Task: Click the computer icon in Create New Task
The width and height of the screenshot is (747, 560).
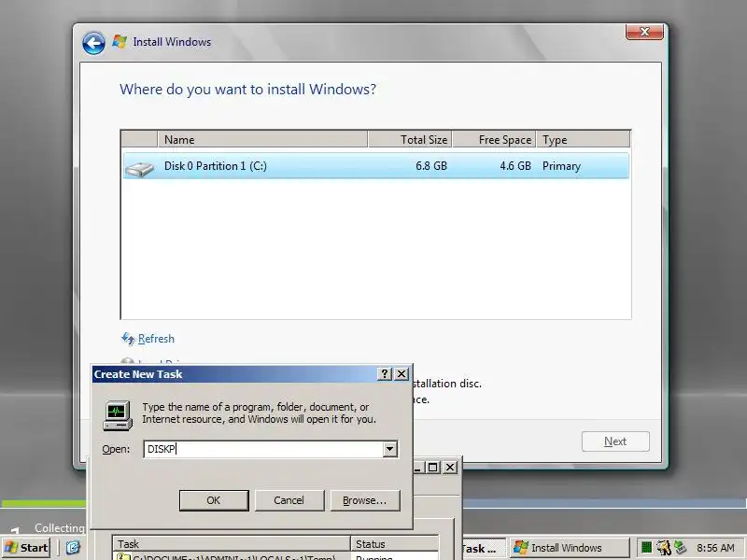Action: tap(118, 415)
